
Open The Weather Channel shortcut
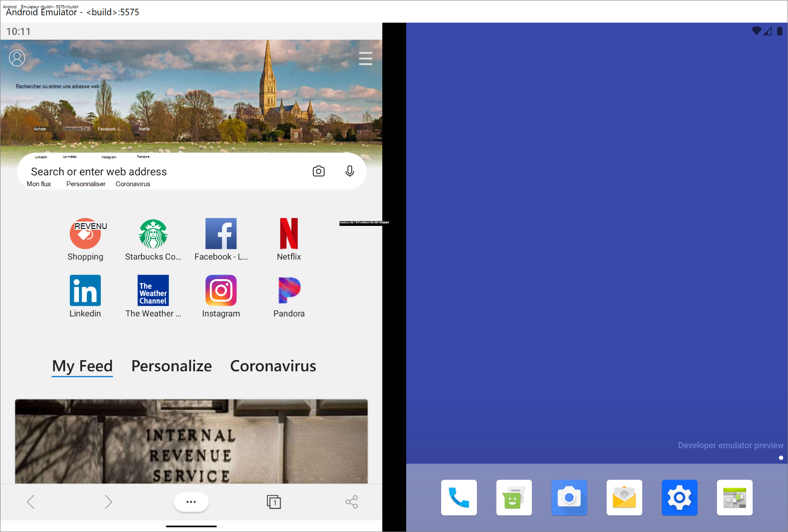[153, 290]
